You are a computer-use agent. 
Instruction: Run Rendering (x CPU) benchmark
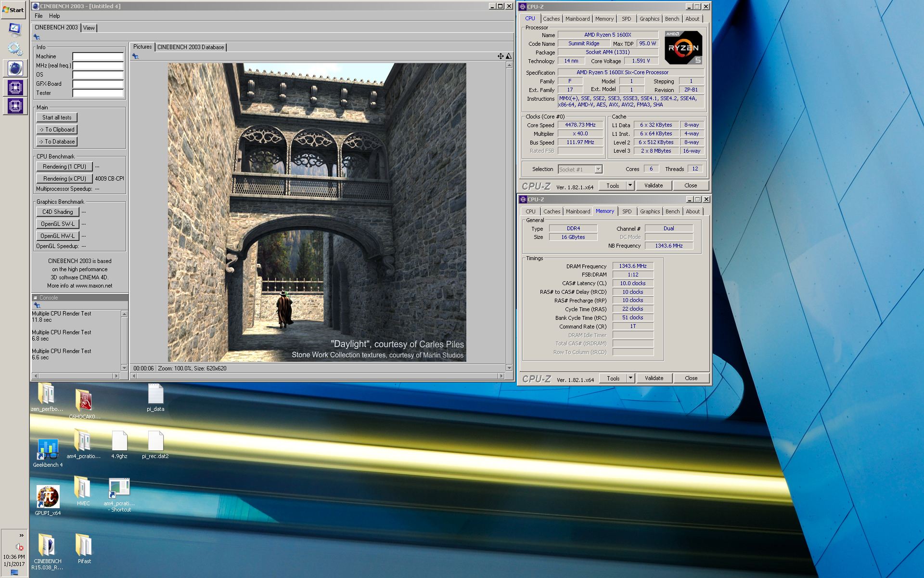[64, 179]
